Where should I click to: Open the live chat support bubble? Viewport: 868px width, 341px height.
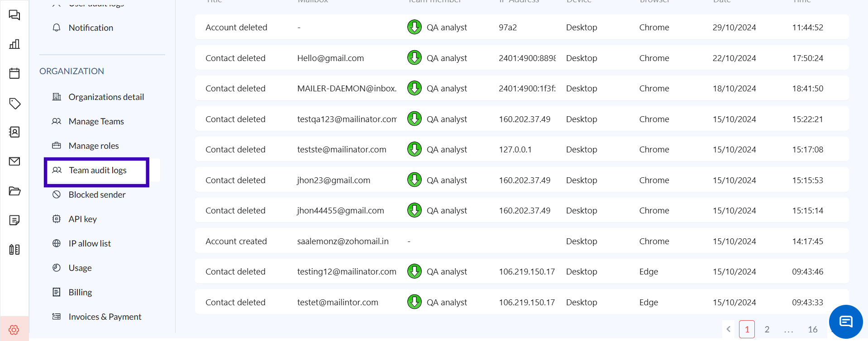(845, 322)
